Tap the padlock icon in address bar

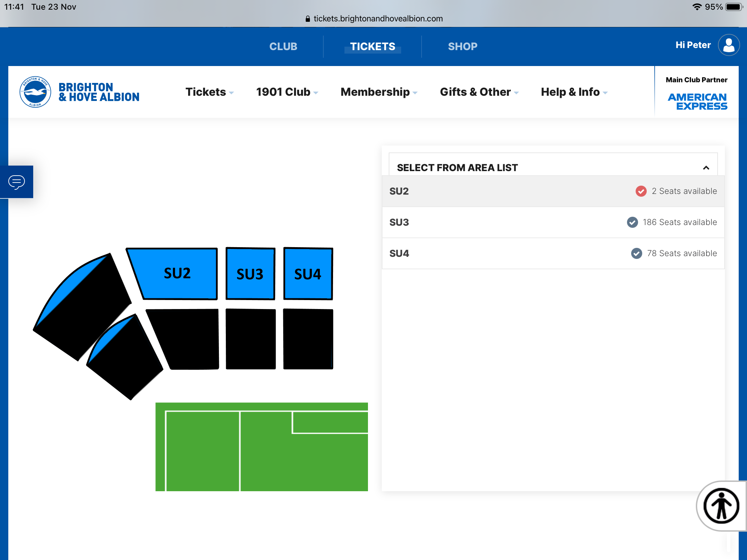[x=307, y=19]
